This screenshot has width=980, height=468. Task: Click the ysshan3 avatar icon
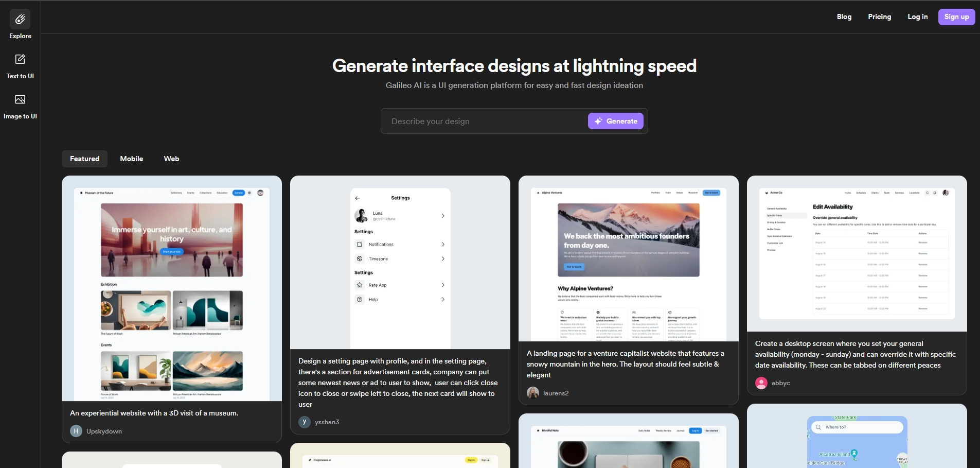(305, 422)
